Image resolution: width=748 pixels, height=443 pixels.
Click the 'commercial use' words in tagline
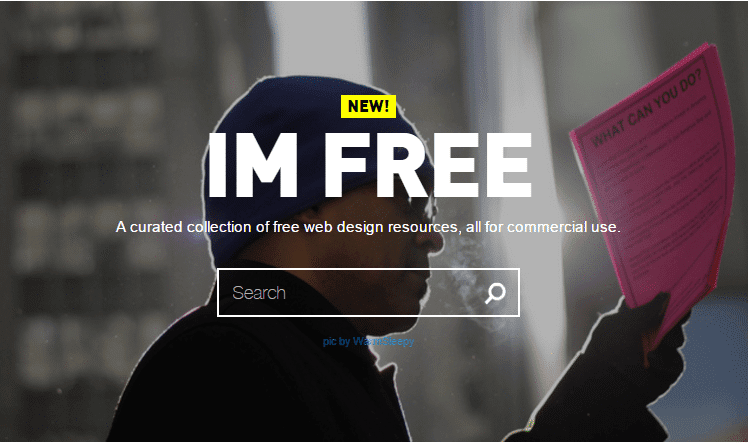[x=562, y=227]
